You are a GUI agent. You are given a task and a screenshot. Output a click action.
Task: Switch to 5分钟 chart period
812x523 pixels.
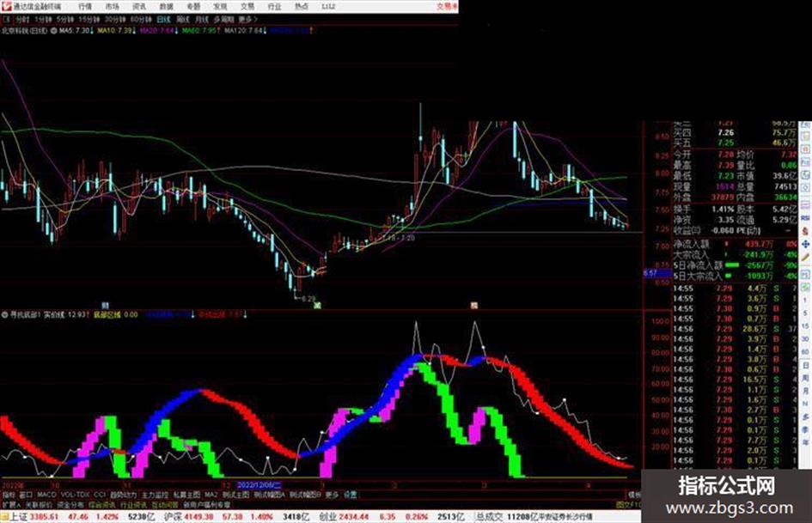tap(65, 20)
